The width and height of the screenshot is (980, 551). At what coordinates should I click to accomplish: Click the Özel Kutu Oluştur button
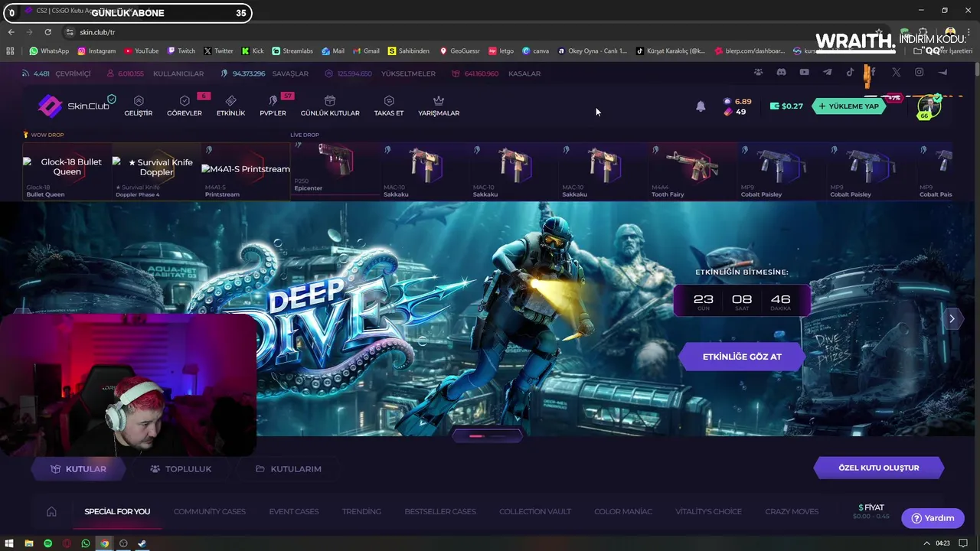(x=879, y=468)
